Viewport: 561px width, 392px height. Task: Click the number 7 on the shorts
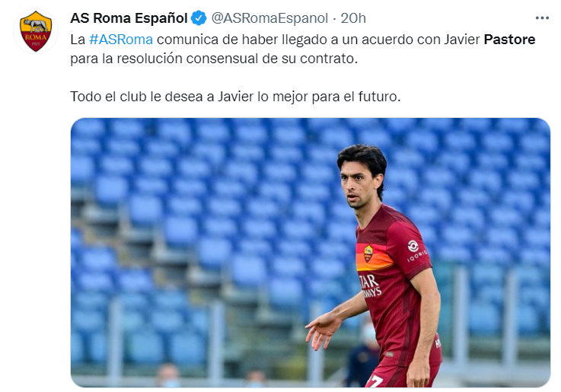click(x=375, y=381)
